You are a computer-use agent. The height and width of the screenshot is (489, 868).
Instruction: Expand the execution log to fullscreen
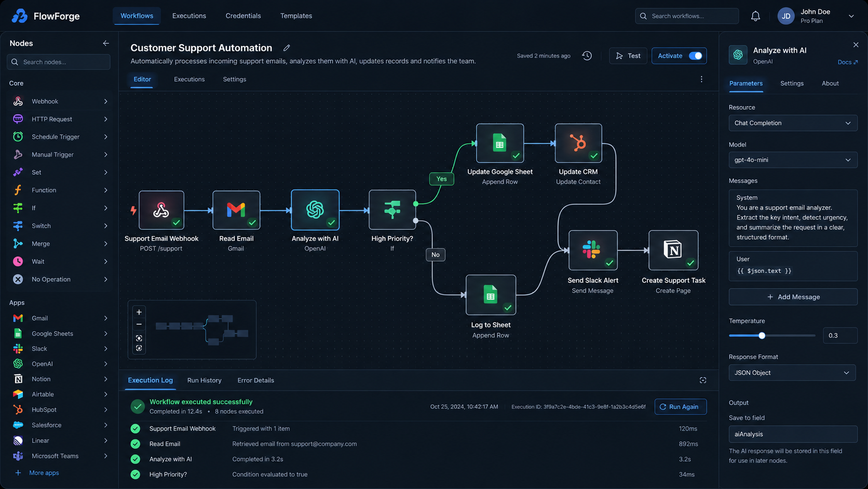tap(703, 380)
